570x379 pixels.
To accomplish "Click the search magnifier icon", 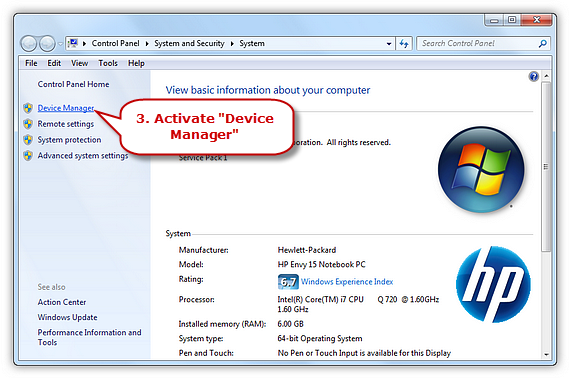I will [x=542, y=44].
